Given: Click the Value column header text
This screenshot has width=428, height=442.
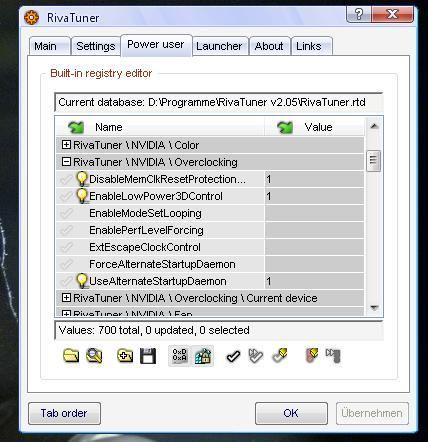Looking at the screenshot, I should tap(318, 127).
